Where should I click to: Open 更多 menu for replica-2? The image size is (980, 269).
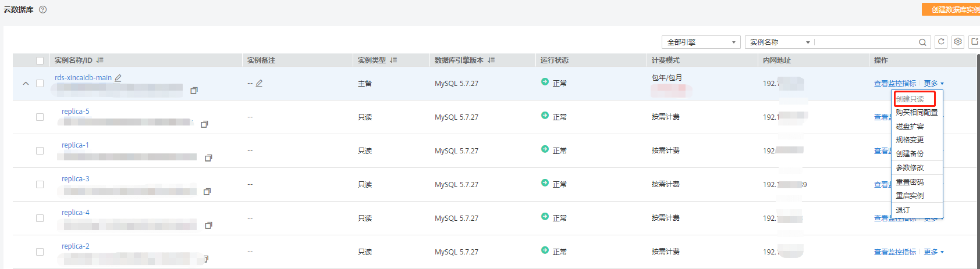click(x=933, y=252)
